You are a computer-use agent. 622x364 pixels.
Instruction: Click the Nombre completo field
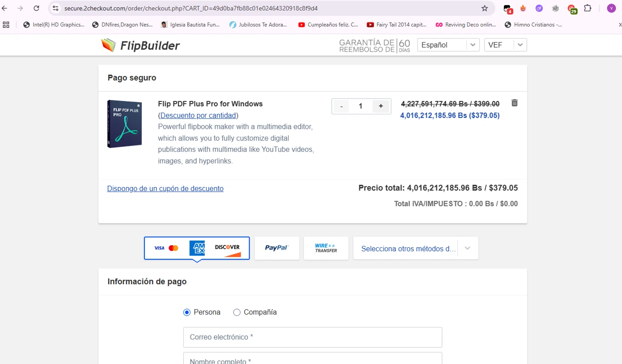point(313,359)
